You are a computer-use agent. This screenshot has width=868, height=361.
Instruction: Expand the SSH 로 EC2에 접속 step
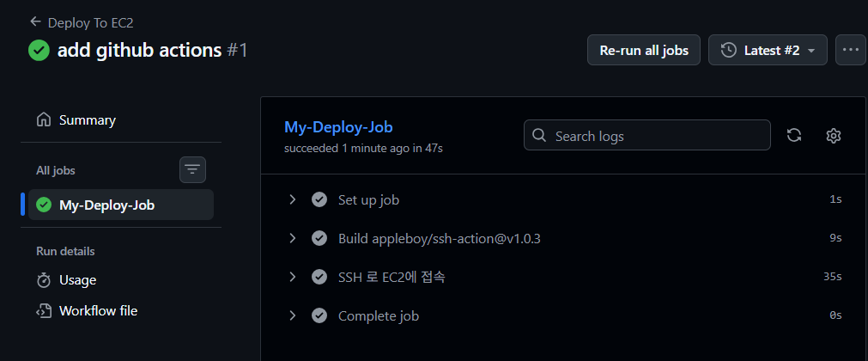(x=292, y=277)
